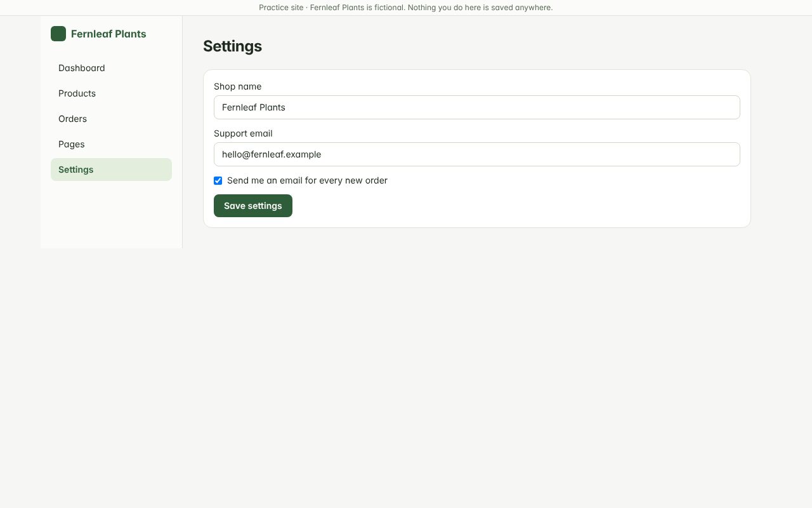This screenshot has width=812, height=508.
Task: Click the practice site notice text
Action: click(x=406, y=8)
